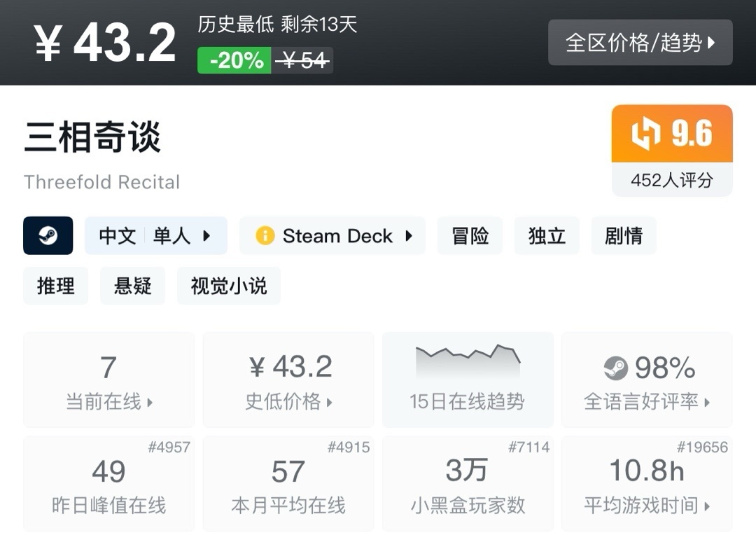Click the Xiaoheihe score logo icon

(x=646, y=134)
